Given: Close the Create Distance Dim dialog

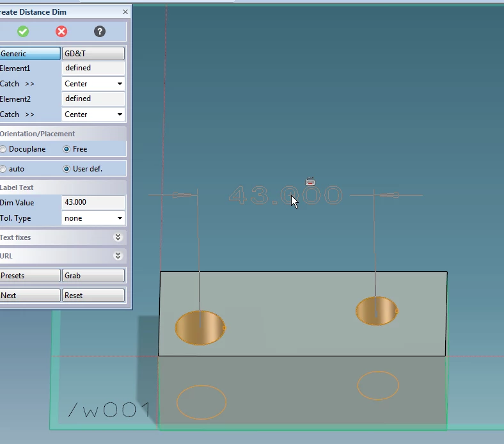Looking at the screenshot, I should pos(125,12).
